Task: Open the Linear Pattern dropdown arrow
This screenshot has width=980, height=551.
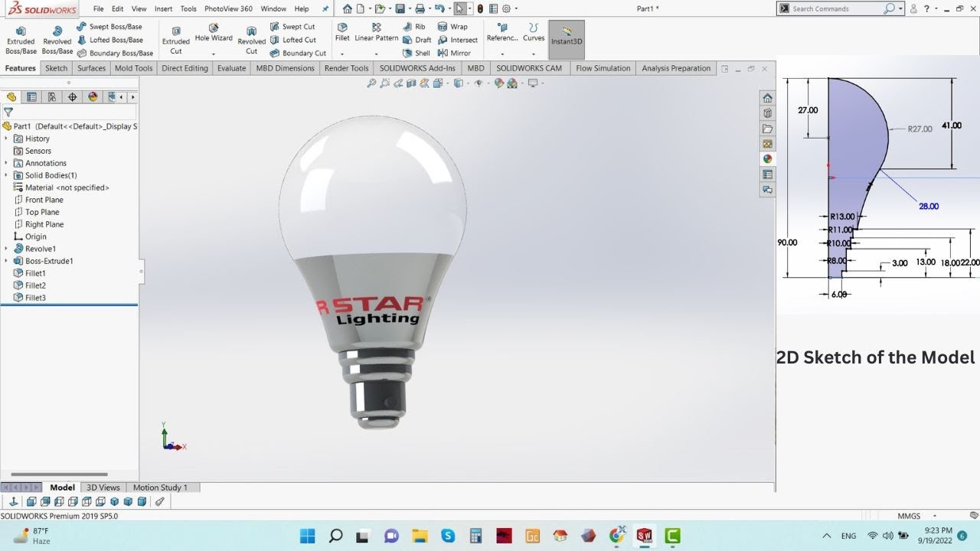Action: pyautogui.click(x=376, y=54)
